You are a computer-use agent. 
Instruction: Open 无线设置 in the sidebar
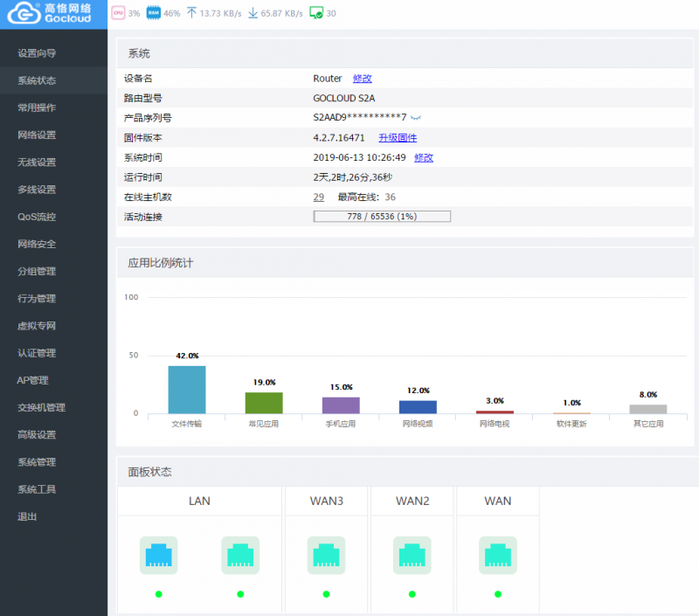(x=37, y=162)
